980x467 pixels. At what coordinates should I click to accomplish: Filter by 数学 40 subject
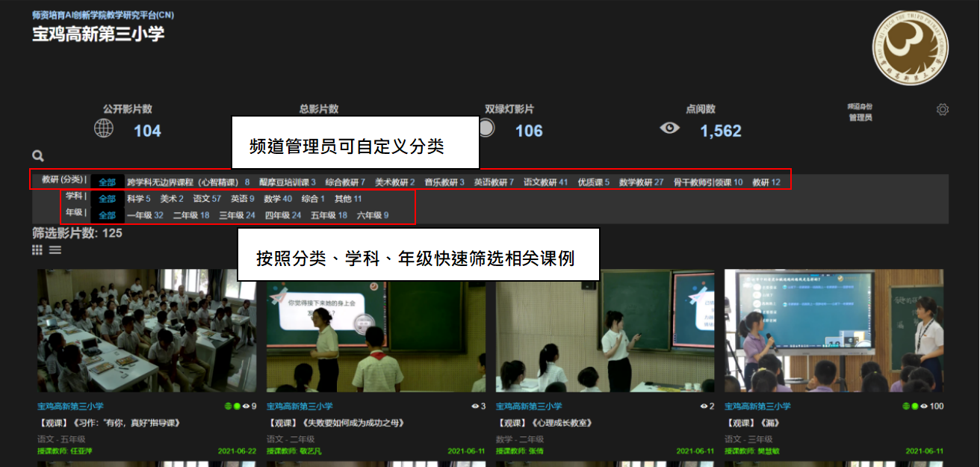tap(278, 199)
